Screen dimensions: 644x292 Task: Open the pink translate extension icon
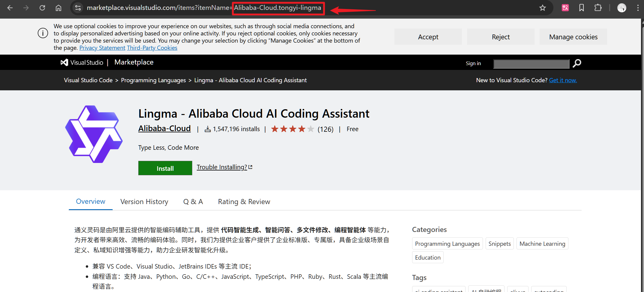point(565,8)
